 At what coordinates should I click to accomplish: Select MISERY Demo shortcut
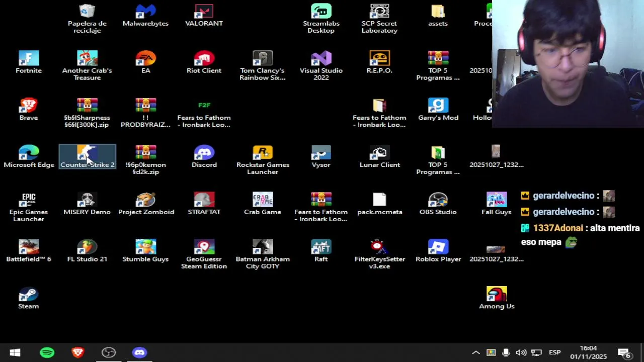[87, 204]
